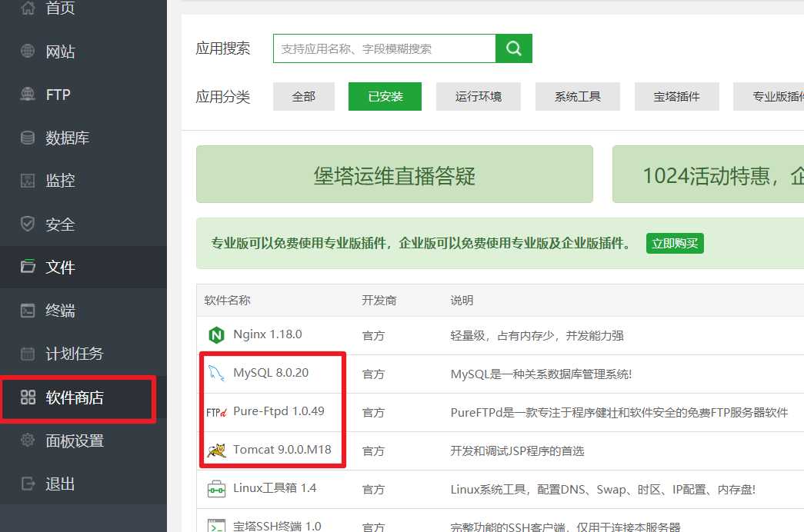
Task: Click the terminal icon beside 终端
Action: tap(28, 310)
